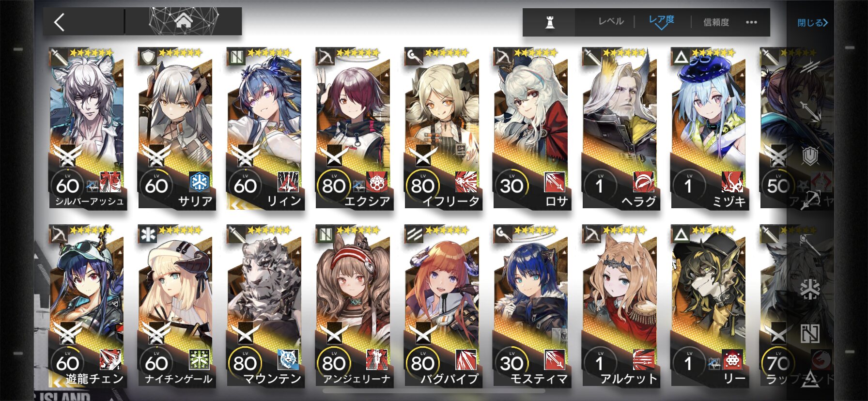Viewport: 868px width, 401px height.
Task: Close the panel with 閉じる
Action: (x=812, y=23)
